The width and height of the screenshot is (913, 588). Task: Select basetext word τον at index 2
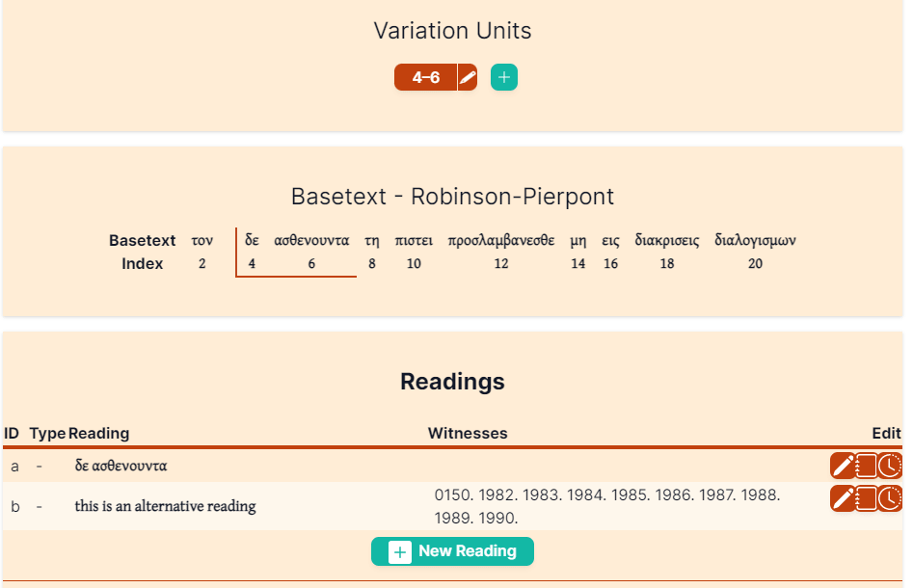click(202, 240)
